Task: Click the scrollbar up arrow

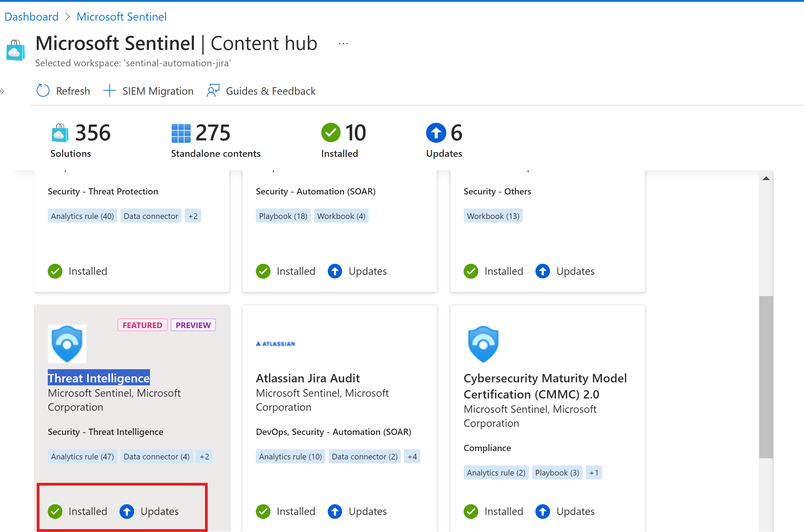Action: [x=766, y=178]
